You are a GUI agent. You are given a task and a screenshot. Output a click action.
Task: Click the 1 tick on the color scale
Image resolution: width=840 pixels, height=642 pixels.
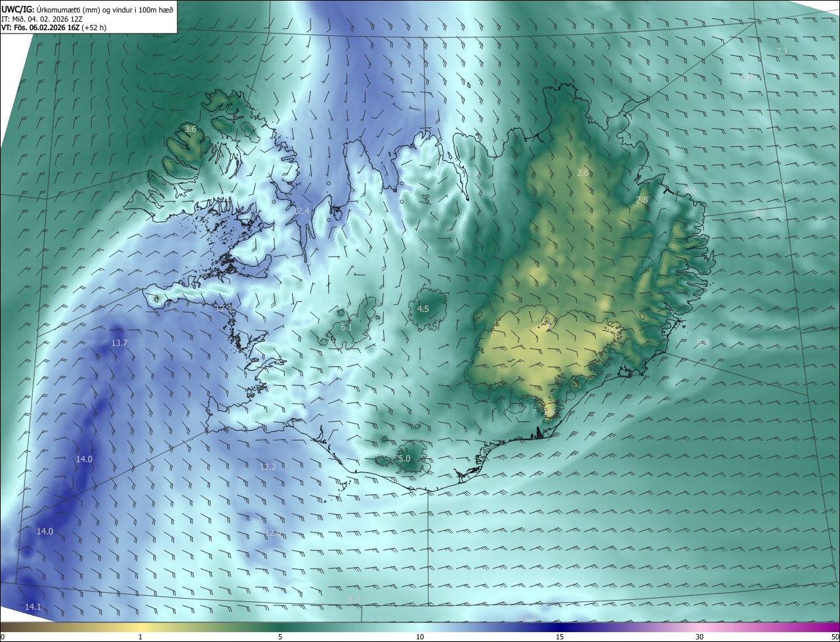[140, 637]
